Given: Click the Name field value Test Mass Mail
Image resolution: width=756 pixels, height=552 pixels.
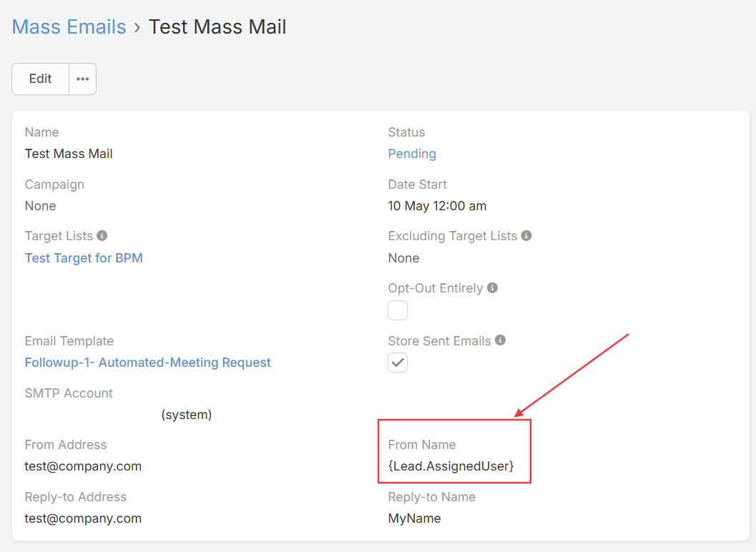Looking at the screenshot, I should pos(69,154).
